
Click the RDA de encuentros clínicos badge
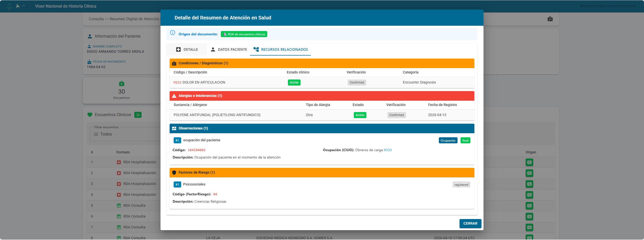click(x=244, y=34)
